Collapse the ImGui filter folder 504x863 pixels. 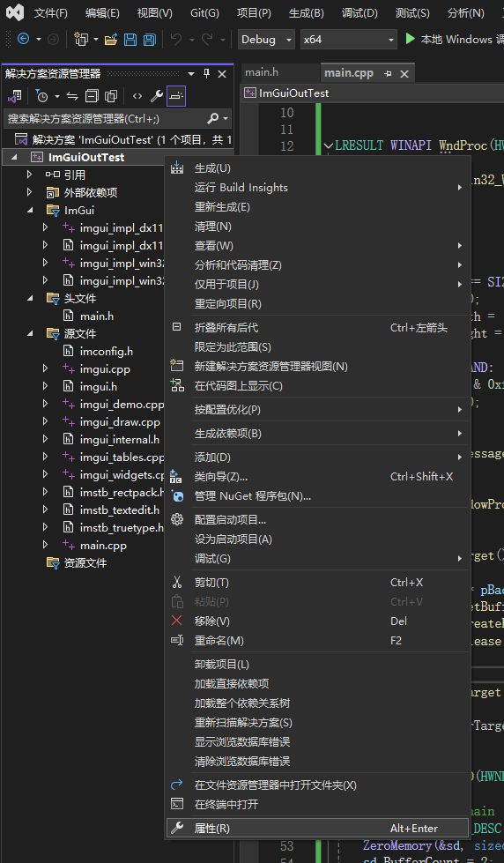pos(30,211)
